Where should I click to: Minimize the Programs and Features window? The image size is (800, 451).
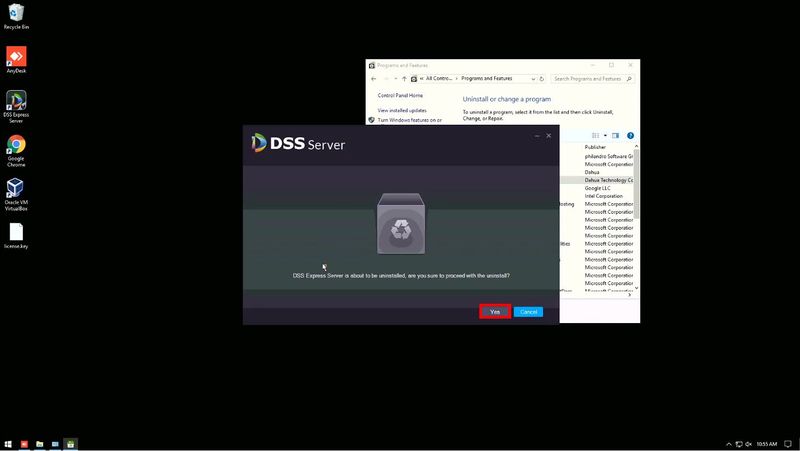tap(593, 65)
